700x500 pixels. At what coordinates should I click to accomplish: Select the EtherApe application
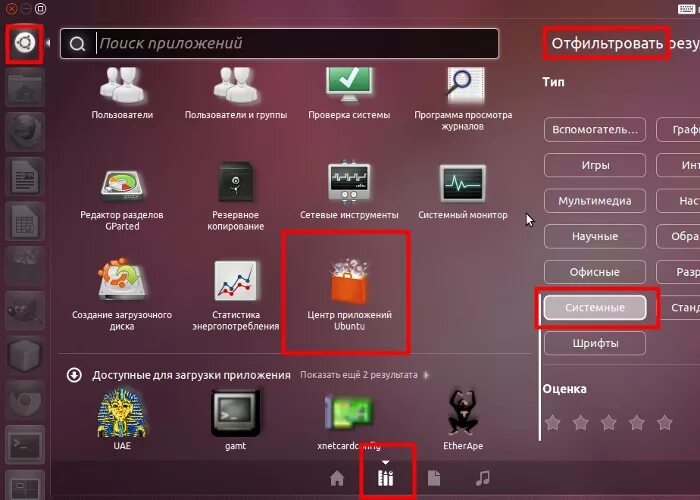(463, 420)
